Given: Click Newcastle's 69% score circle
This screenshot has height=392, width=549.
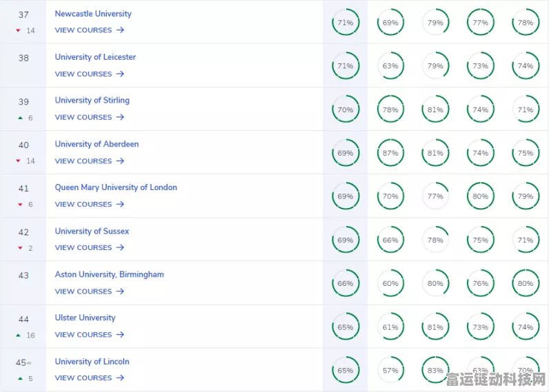Looking at the screenshot, I should (390, 22).
